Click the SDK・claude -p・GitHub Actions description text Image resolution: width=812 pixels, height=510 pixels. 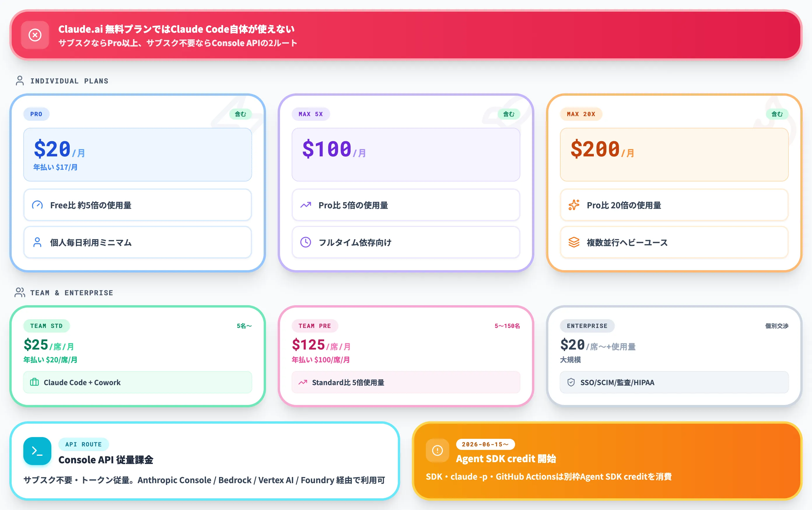(549, 477)
